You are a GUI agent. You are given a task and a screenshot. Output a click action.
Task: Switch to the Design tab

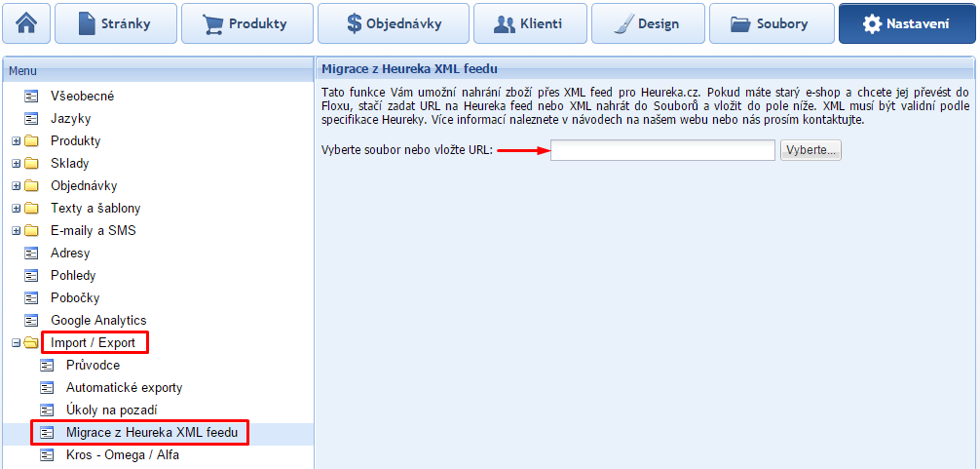point(648,23)
